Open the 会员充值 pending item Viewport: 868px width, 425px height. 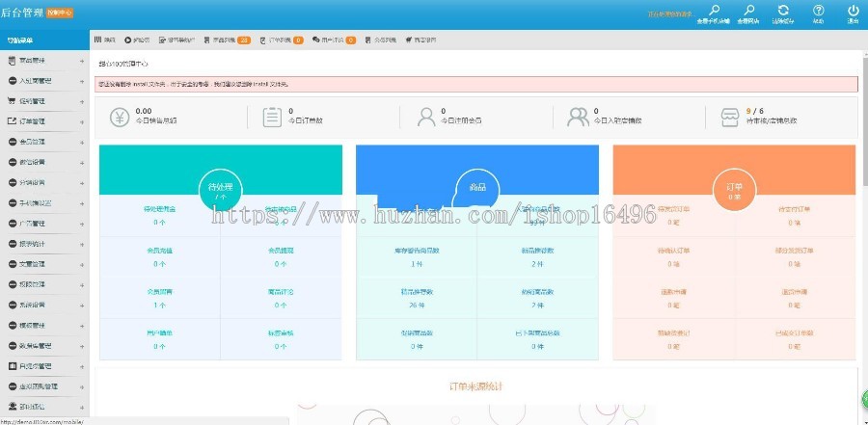tap(159, 257)
